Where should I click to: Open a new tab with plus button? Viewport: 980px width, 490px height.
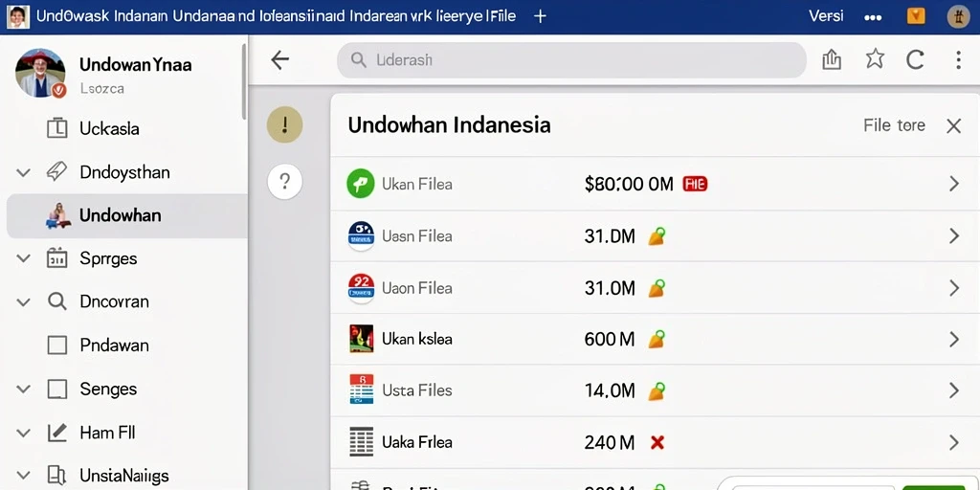click(540, 17)
